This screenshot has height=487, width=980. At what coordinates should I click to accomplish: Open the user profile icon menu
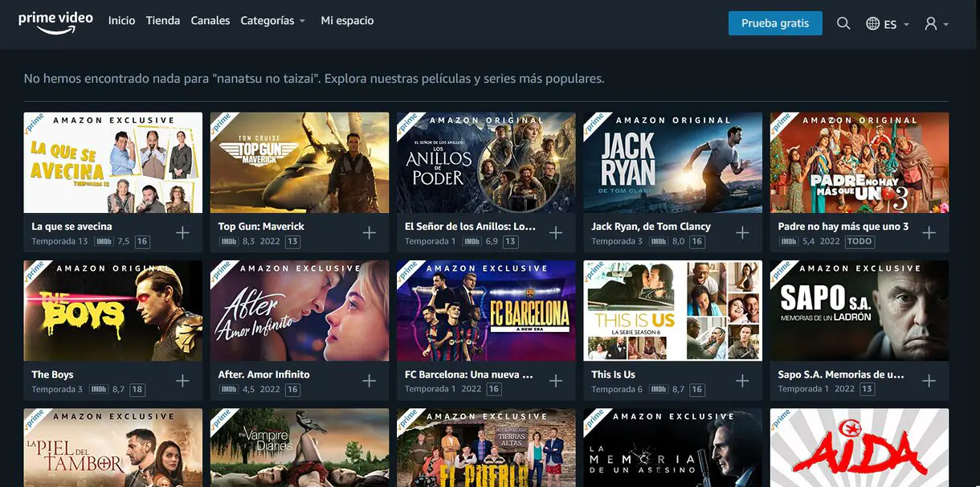click(x=937, y=24)
